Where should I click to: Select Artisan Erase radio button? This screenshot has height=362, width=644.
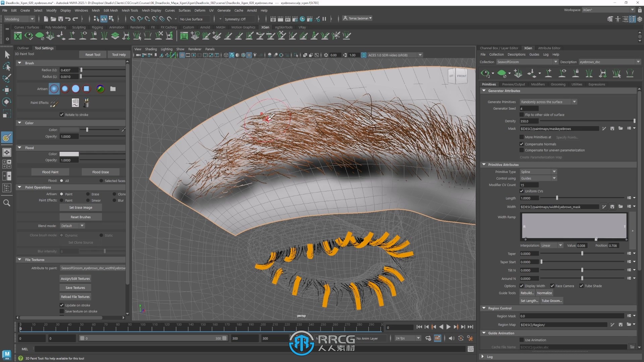tap(88, 194)
